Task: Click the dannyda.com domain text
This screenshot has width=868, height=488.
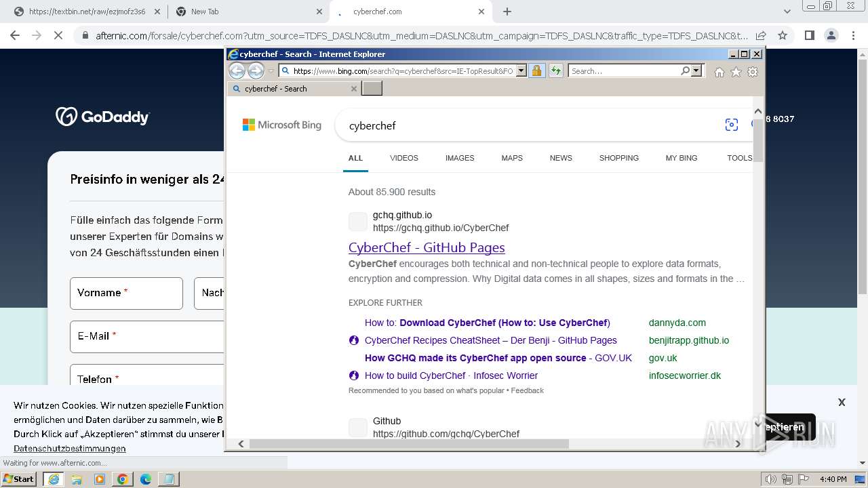Action: click(677, 323)
